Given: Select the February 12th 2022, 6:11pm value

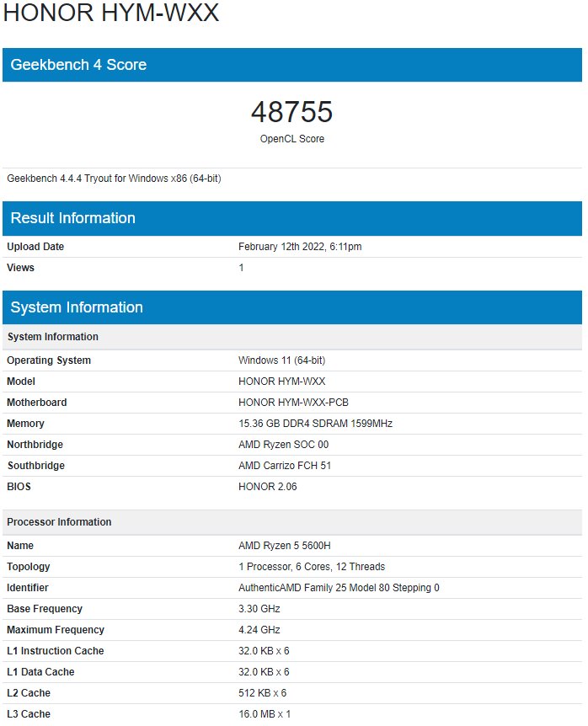Looking at the screenshot, I should point(300,247).
